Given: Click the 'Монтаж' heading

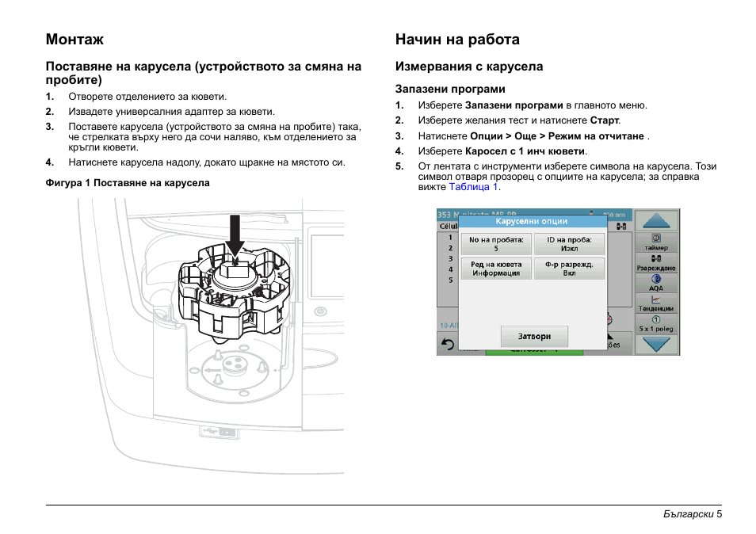Looking at the screenshot, I should [74, 39].
